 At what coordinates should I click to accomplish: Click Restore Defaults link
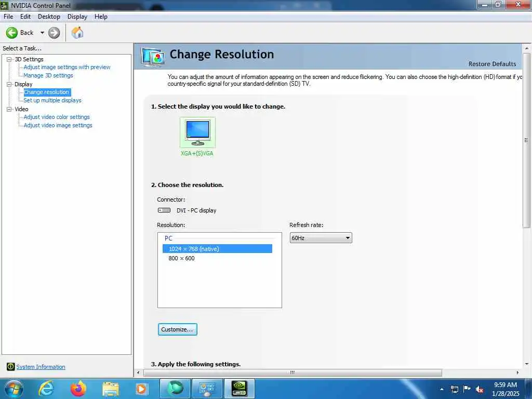coord(492,64)
